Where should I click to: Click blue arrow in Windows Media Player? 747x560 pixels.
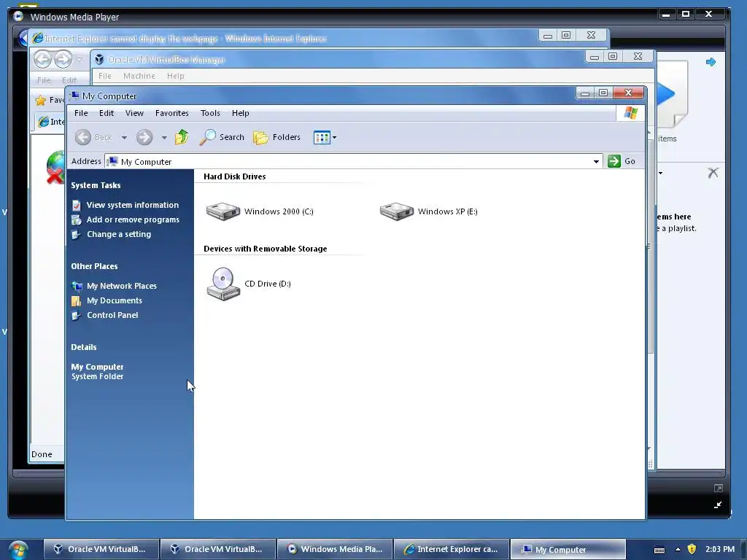pyautogui.click(x=711, y=62)
